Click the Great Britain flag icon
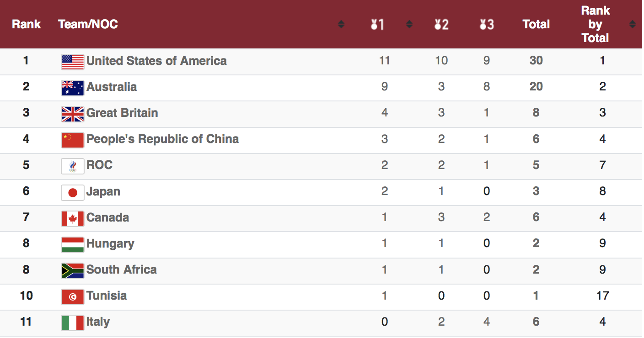The width and height of the screenshot is (644, 338). tap(73, 114)
